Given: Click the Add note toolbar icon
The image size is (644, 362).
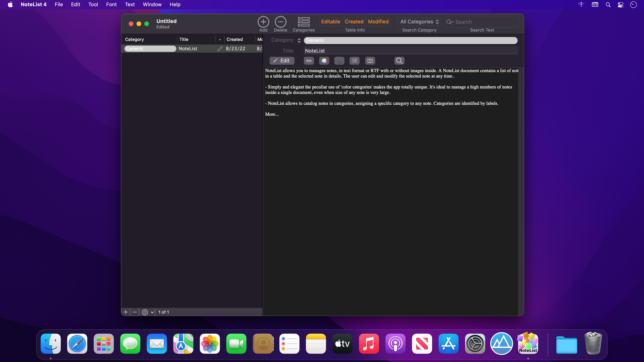Looking at the screenshot, I should [x=263, y=22].
